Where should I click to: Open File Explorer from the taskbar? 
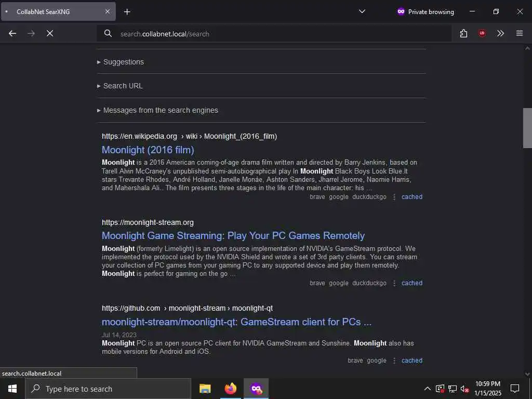click(x=205, y=389)
